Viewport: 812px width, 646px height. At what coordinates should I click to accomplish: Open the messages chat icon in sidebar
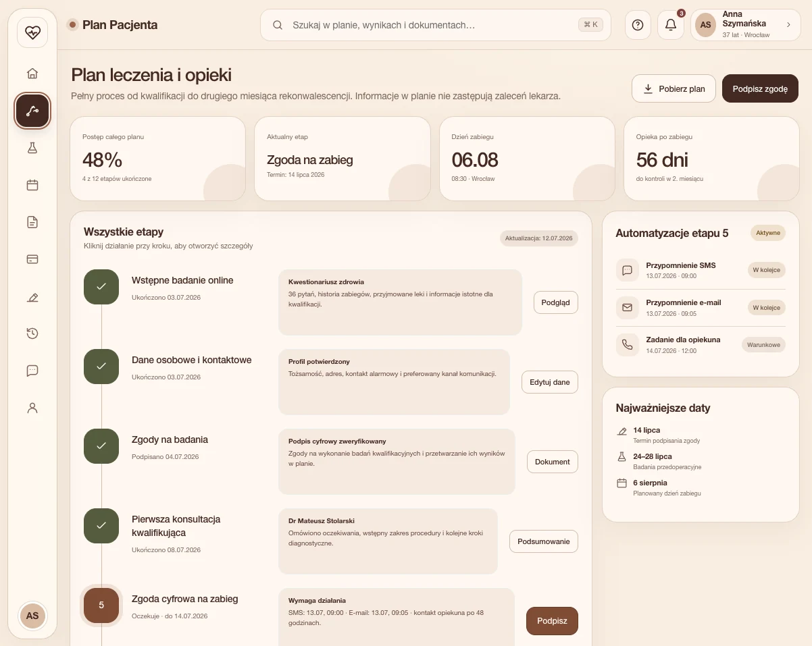pos(32,371)
